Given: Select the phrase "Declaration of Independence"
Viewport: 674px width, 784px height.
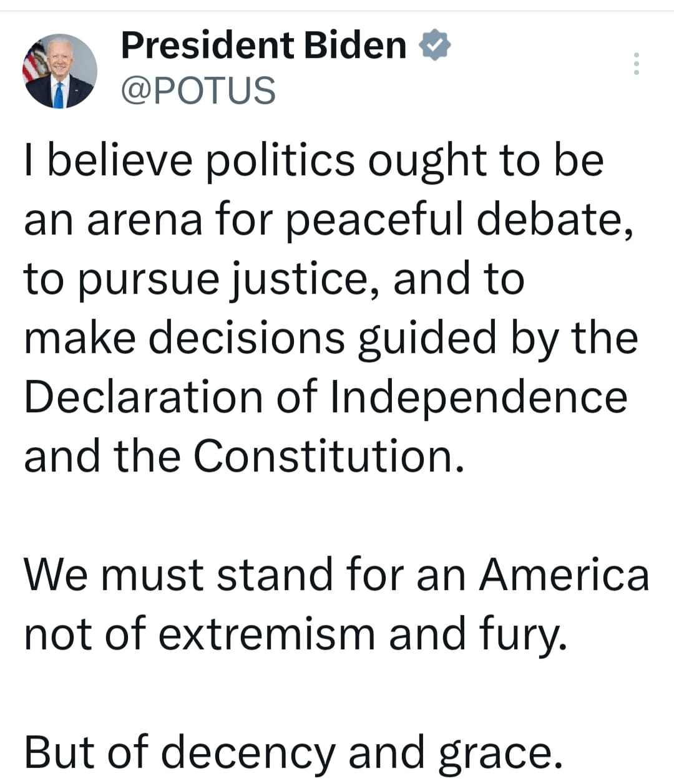Looking at the screenshot, I should (325, 397).
